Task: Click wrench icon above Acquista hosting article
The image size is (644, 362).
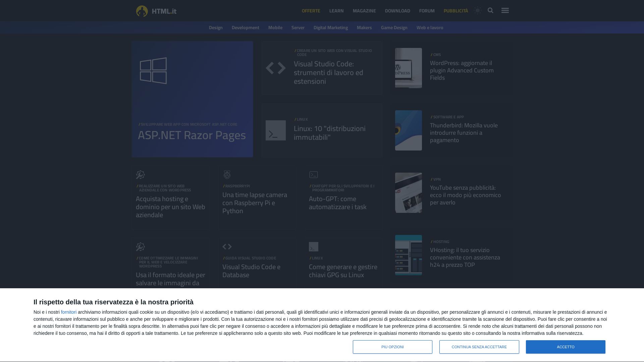Action: pyautogui.click(x=140, y=175)
